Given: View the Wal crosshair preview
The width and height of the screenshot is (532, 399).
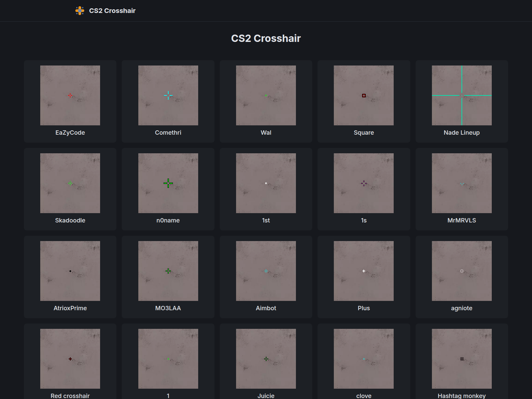Looking at the screenshot, I should point(266,95).
